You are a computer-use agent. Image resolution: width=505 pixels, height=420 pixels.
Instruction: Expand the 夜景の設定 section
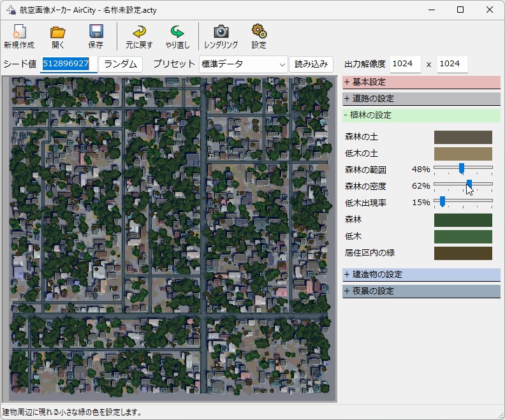pos(421,291)
